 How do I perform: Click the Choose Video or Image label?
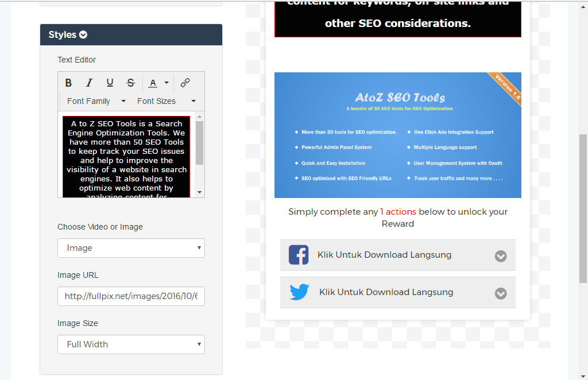tap(100, 227)
